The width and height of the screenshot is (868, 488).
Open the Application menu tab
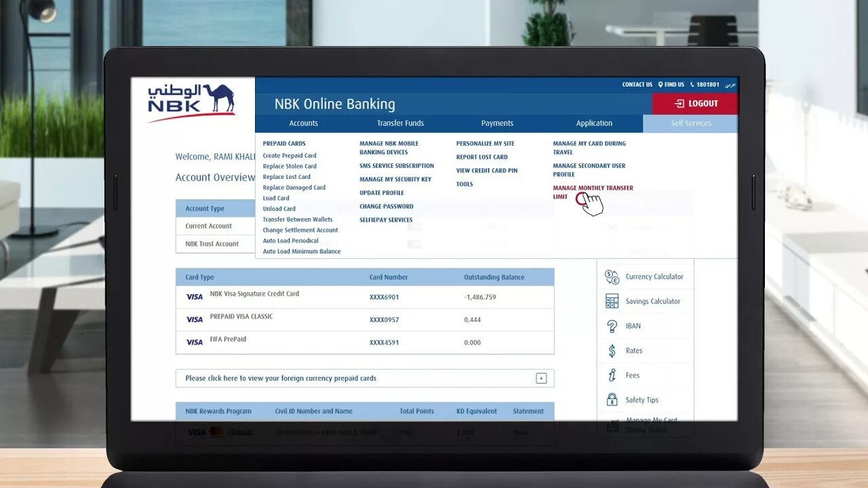coord(594,123)
